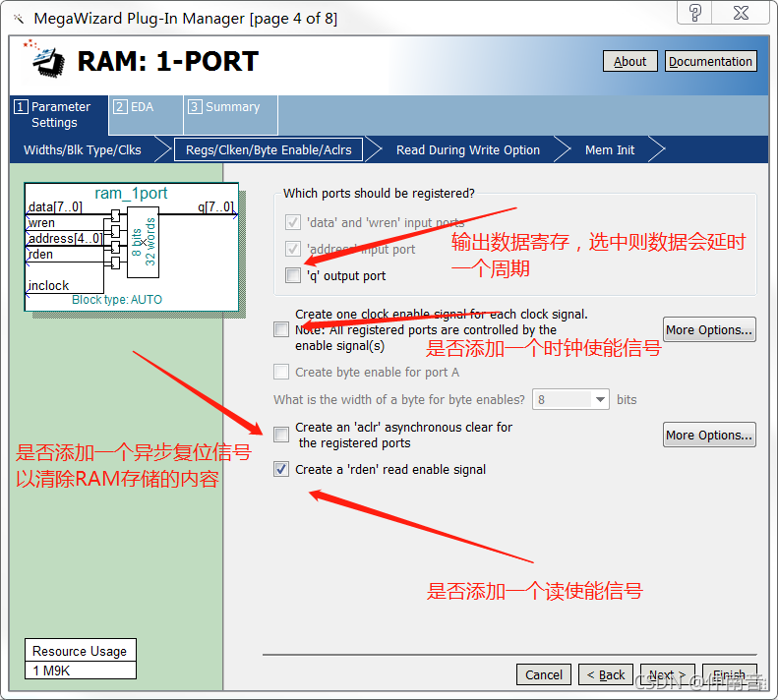The image size is (778, 700).
Task: Switch to EDA tab
Action: [x=146, y=115]
